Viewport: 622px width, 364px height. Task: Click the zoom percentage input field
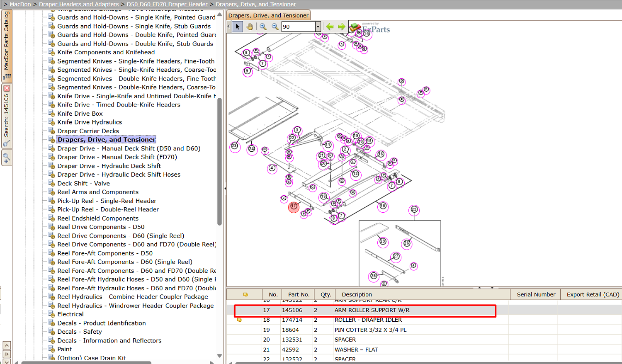298,27
